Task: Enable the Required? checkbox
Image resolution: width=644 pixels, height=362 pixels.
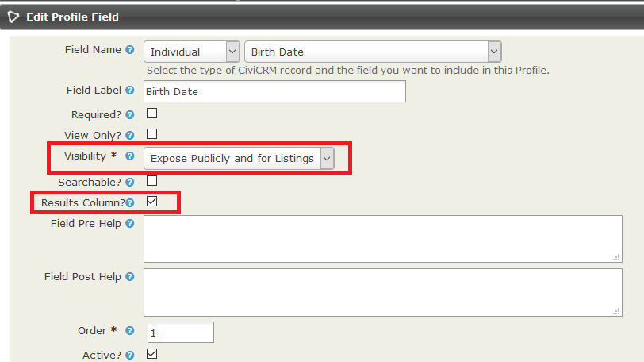Action: pos(151,114)
